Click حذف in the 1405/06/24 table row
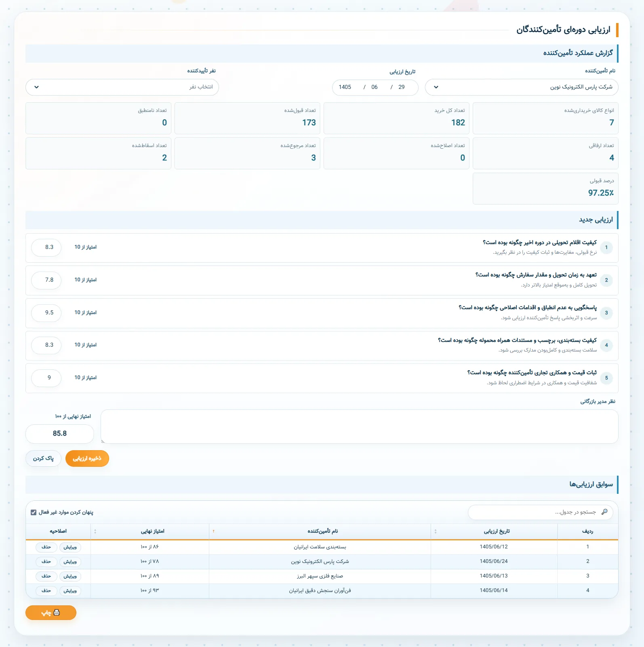The width and height of the screenshot is (644, 647). (x=46, y=562)
